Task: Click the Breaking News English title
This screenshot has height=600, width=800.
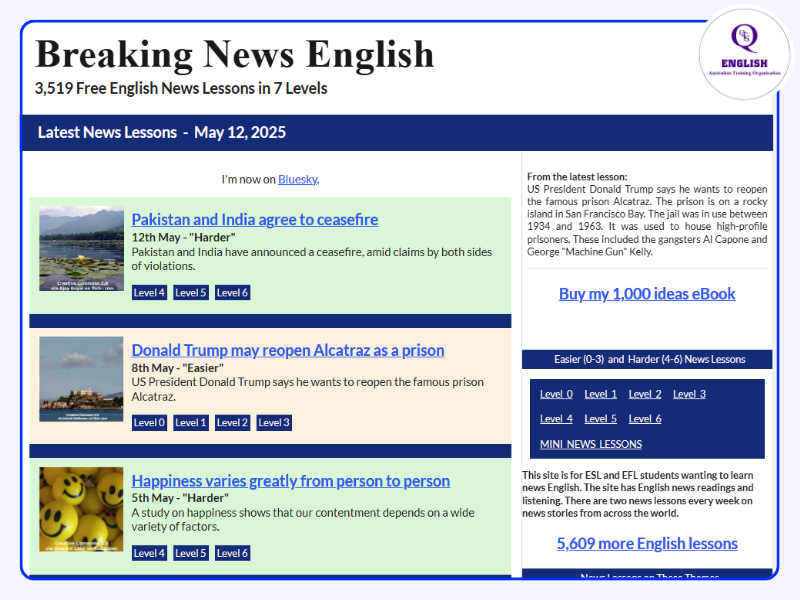Action: (x=235, y=54)
